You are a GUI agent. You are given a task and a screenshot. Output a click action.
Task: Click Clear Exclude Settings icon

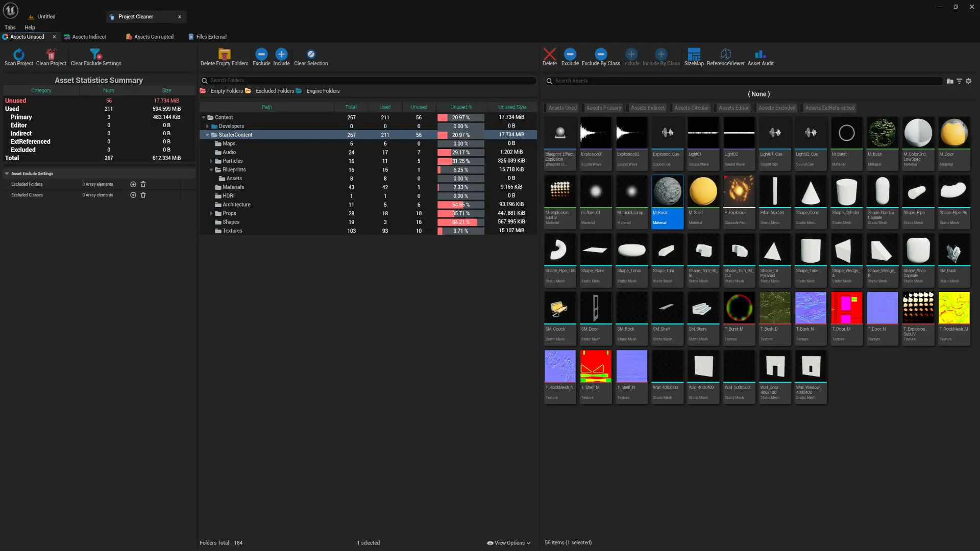coord(95,55)
